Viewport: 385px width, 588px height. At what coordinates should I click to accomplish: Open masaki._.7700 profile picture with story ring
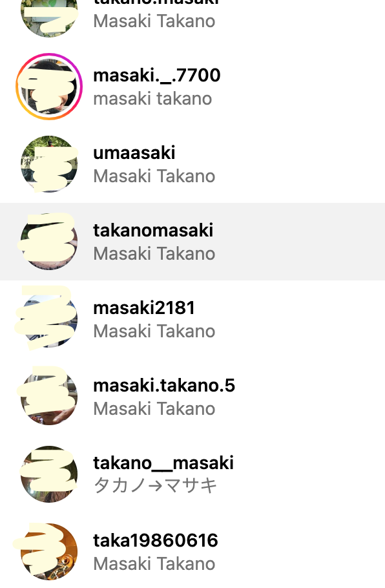49,87
